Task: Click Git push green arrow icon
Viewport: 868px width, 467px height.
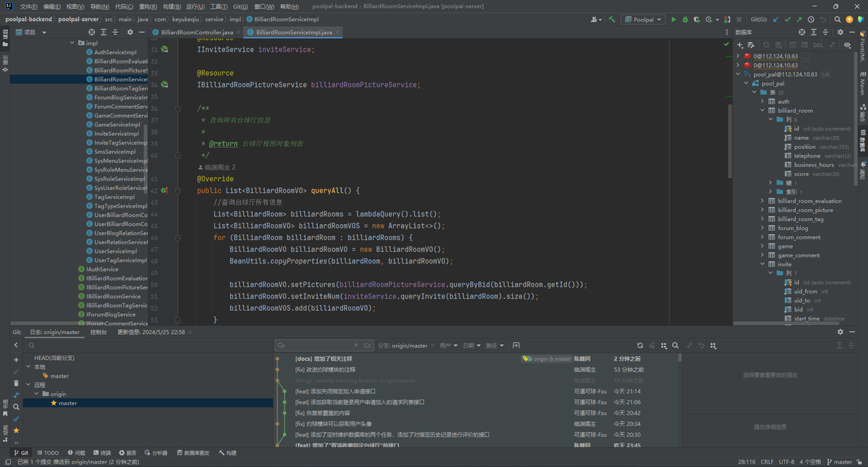Action: 799,20
